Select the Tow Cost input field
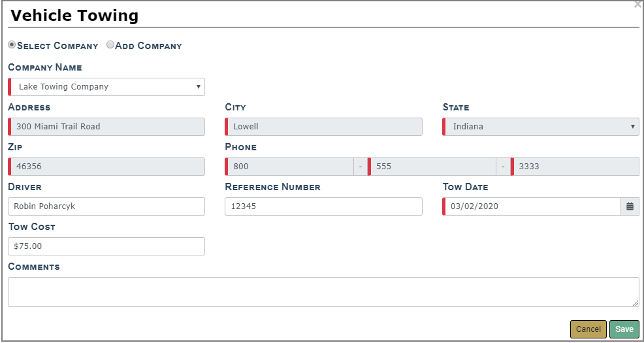The width and height of the screenshot is (644, 343). click(x=106, y=246)
